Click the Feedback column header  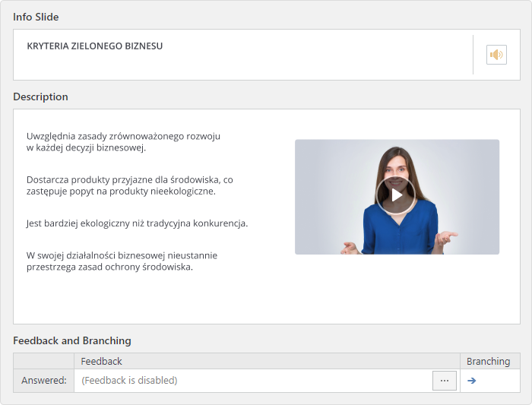pyautogui.click(x=267, y=361)
